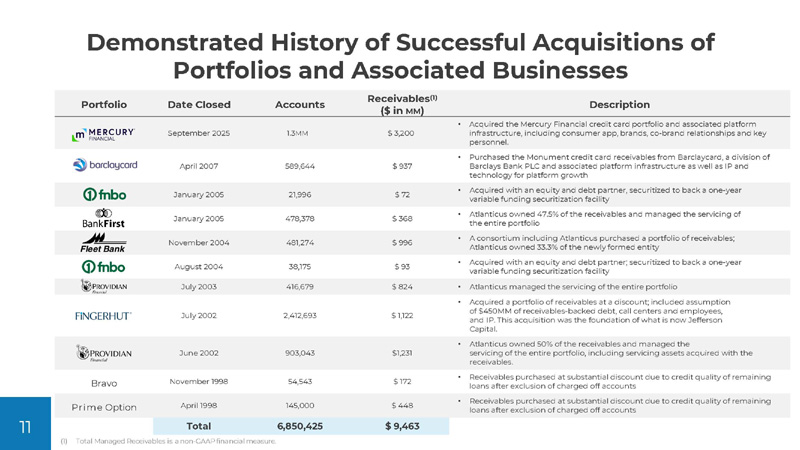Select the Prime Option portfolio name

(x=104, y=407)
